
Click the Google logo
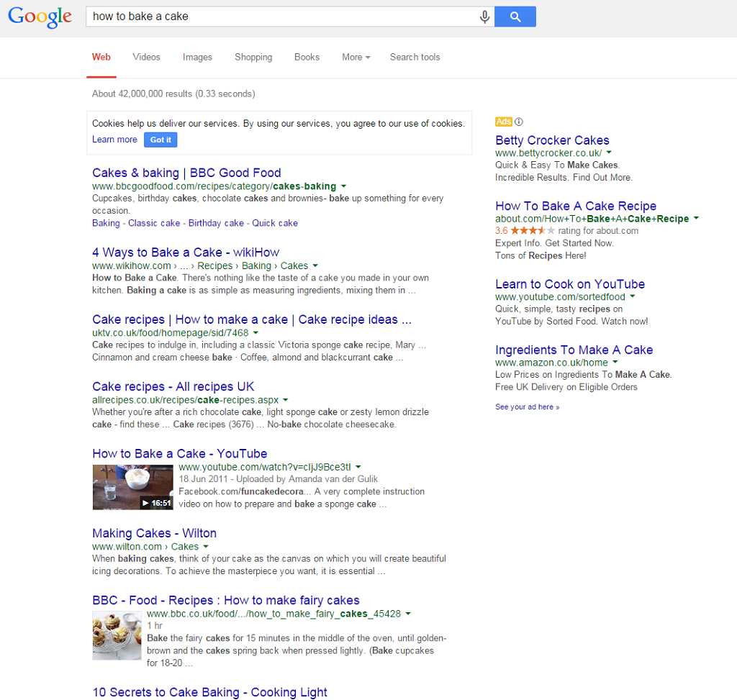40,17
